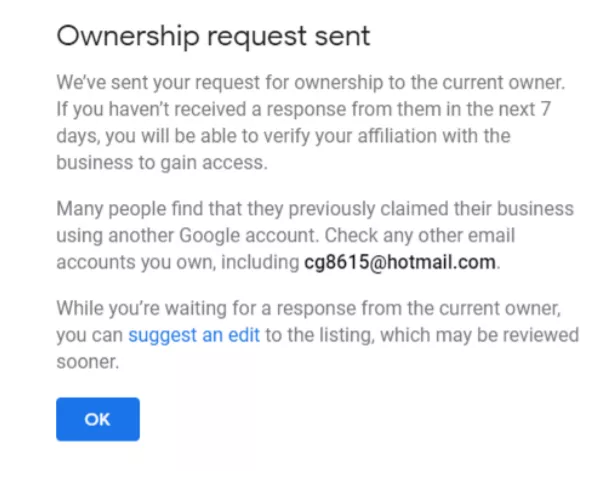Click the 'Ownership request sent' heading
The height and width of the screenshot is (484, 615).
pyautogui.click(x=213, y=36)
